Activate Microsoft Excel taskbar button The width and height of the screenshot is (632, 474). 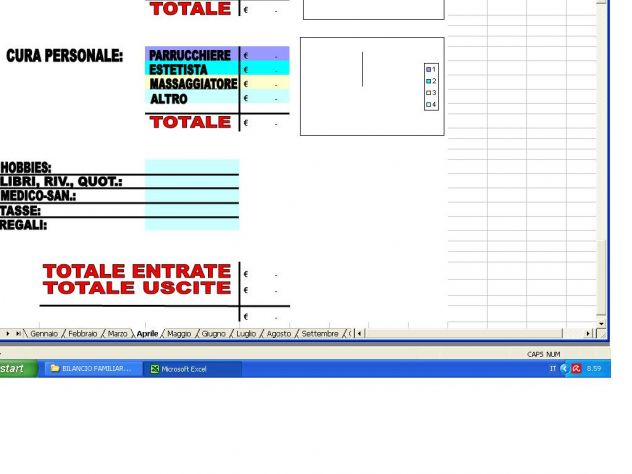pyautogui.click(x=193, y=369)
